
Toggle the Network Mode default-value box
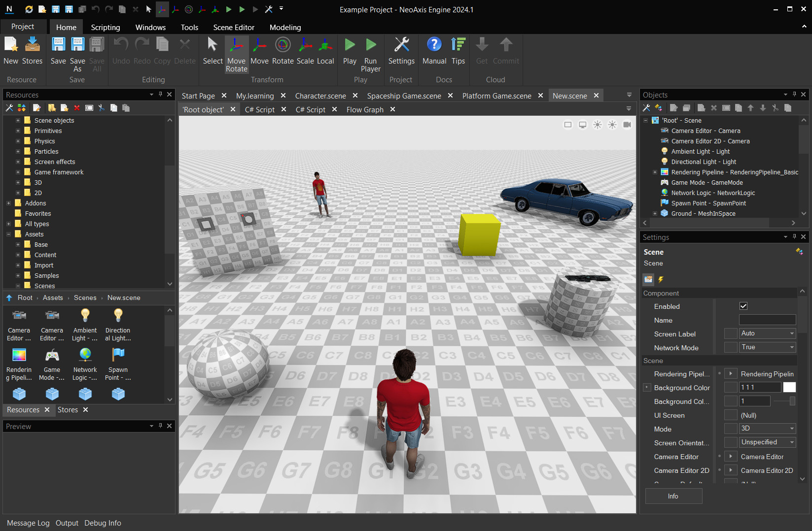730,347
